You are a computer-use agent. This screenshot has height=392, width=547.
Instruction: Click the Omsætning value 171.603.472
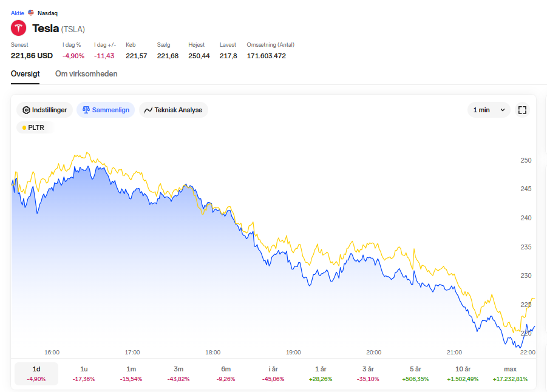click(266, 56)
